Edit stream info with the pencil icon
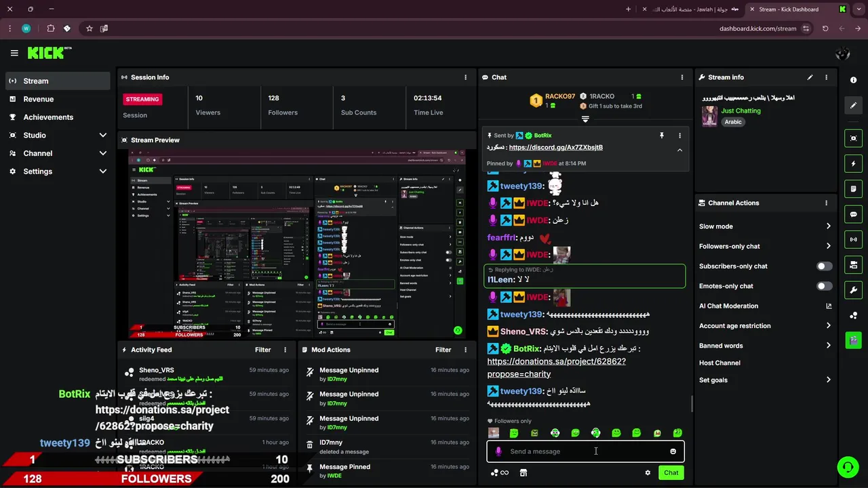This screenshot has width=868, height=488. coord(810,77)
